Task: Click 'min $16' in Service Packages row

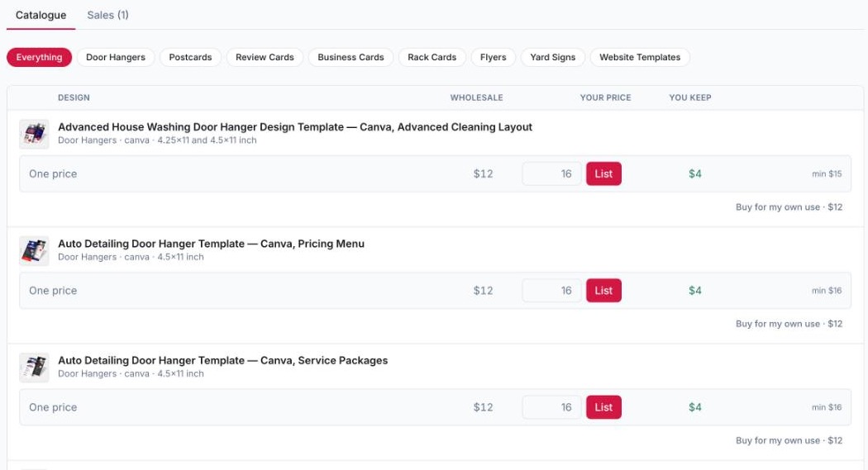Action: tap(827, 407)
